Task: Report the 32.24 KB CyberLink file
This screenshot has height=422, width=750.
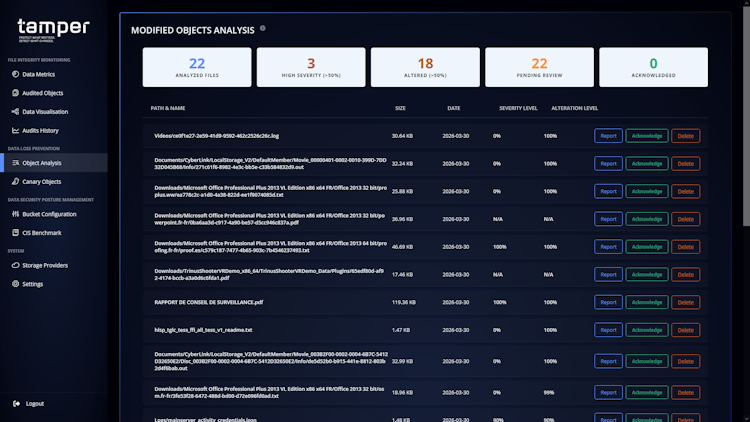Action: (608, 164)
